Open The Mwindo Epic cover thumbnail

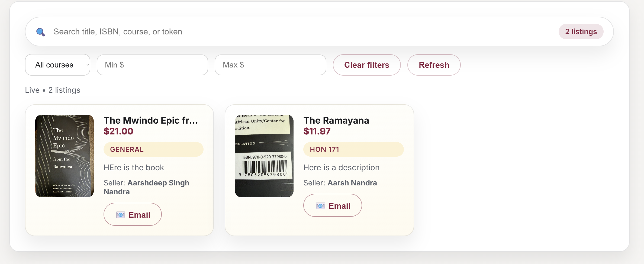65,156
